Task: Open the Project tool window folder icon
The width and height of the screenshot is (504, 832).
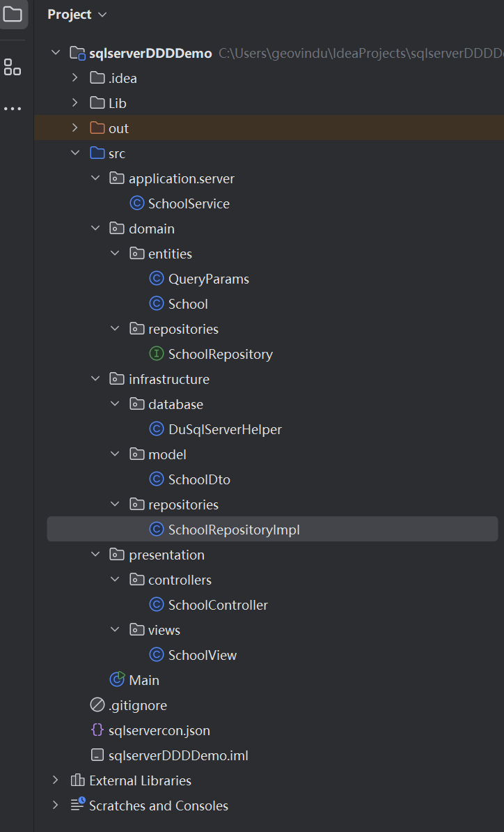Action: point(13,14)
